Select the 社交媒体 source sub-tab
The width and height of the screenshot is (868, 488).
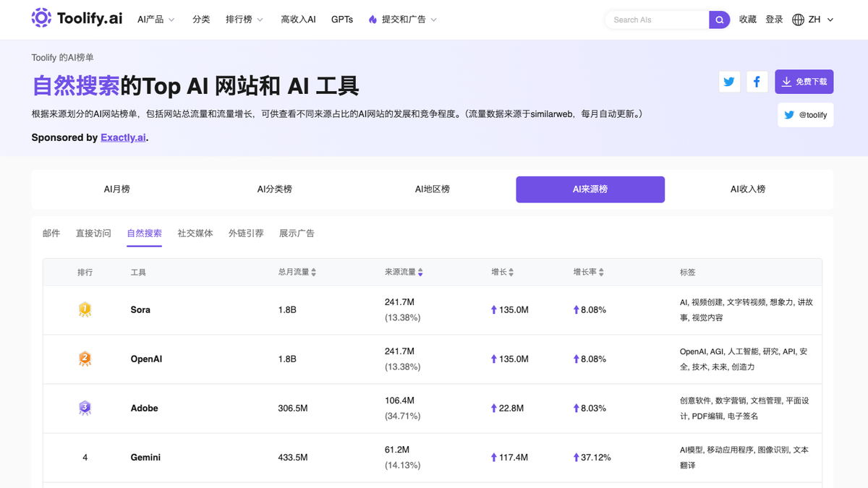tap(195, 234)
